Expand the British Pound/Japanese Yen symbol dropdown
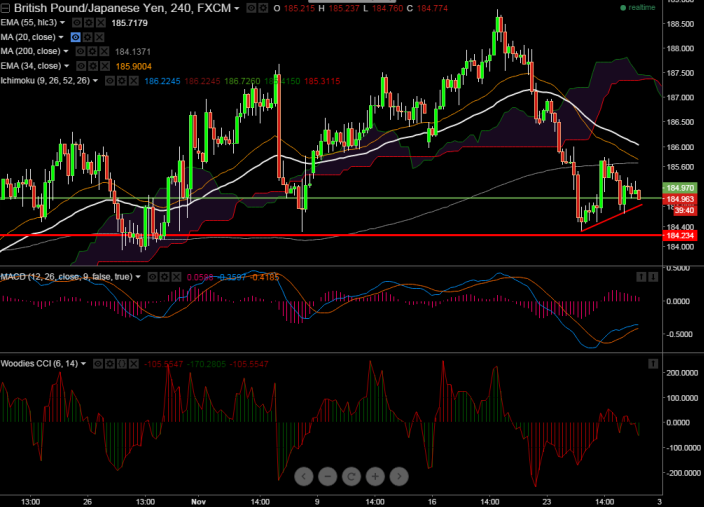The height and width of the screenshot is (507, 704). (x=237, y=7)
